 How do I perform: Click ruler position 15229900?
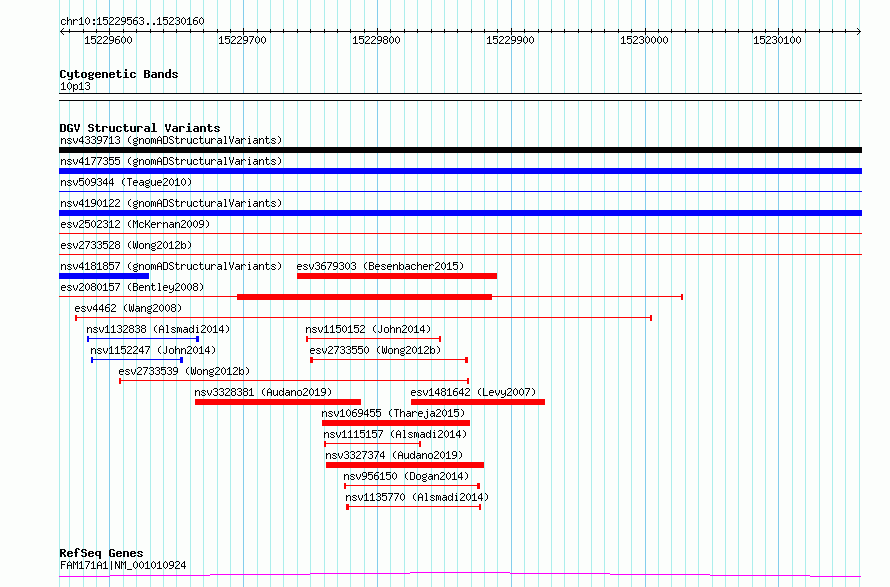coord(510,40)
